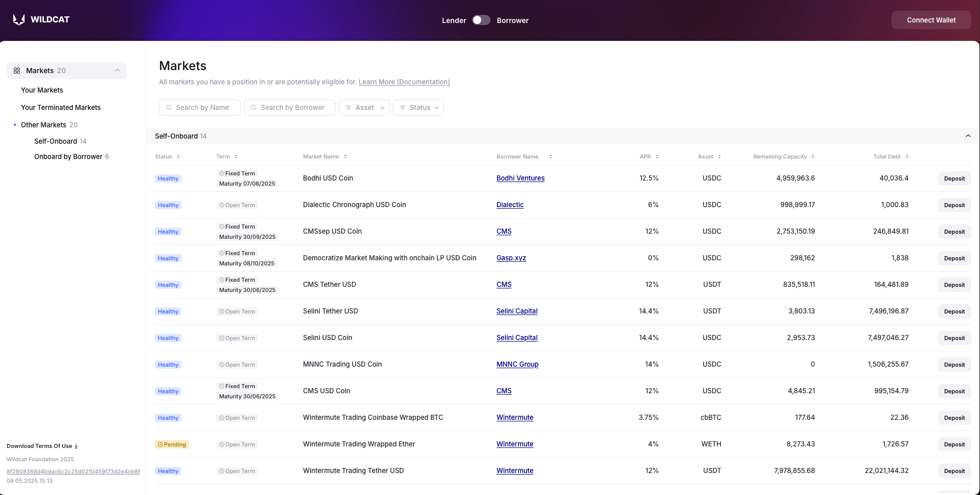Click the clock icon on Pending status badge
The height and width of the screenshot is (495, 980).
[x=160, y=444]
